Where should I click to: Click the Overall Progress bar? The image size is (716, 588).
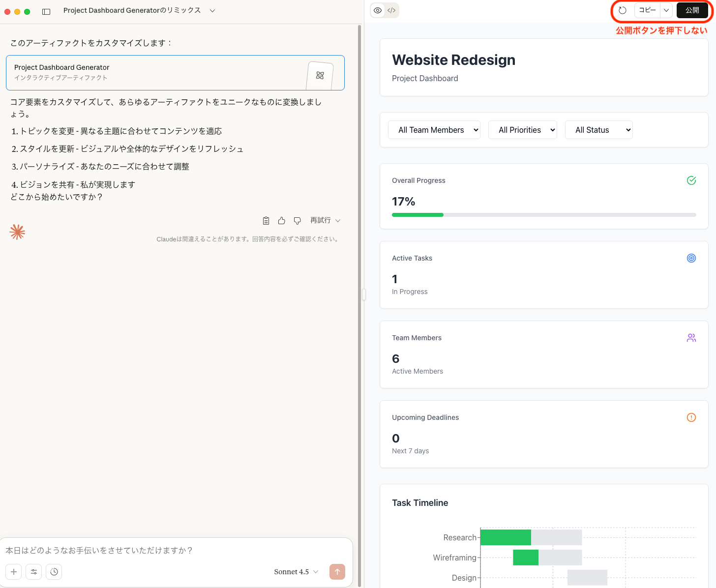pyautogui.click(x=544, y=215)
